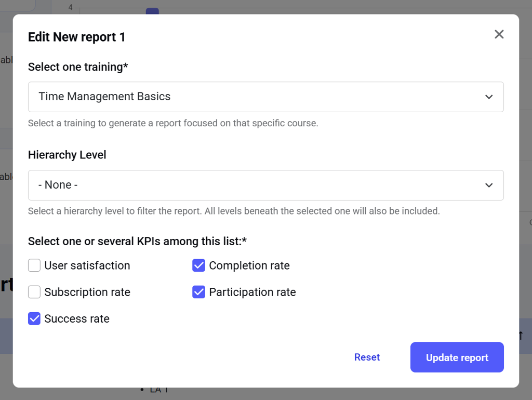The image size is (532, 400).
Task: Click the 'Select one training*' heading
Action: click(78, 67)
